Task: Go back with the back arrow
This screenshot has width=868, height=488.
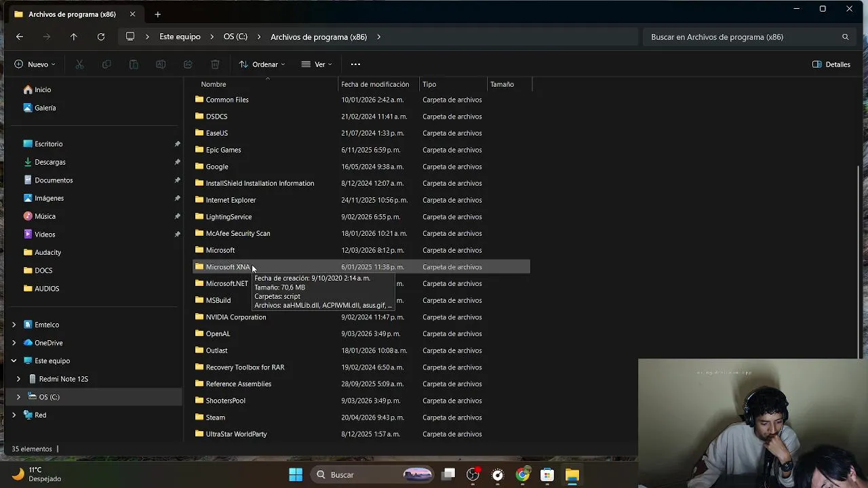Action: (x=20, y=37)
